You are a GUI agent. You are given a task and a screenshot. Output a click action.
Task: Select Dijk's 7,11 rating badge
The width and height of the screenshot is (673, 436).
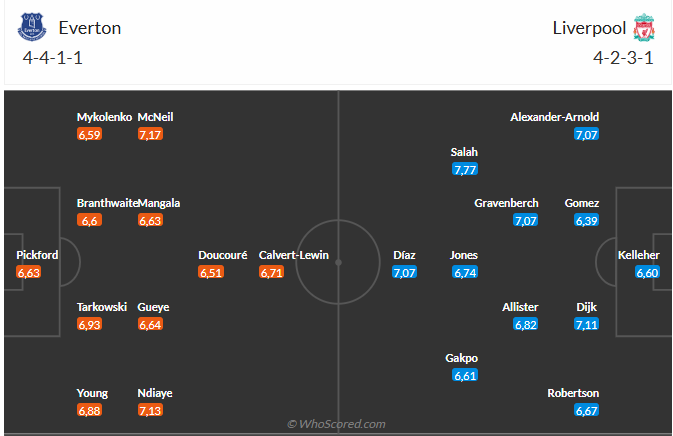[x=586, y=324]
